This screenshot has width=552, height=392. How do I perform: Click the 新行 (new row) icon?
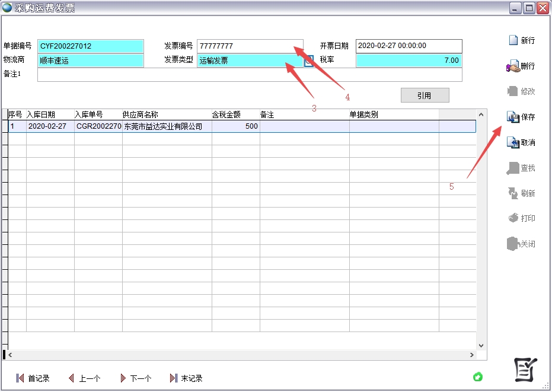tap(513, 41)
